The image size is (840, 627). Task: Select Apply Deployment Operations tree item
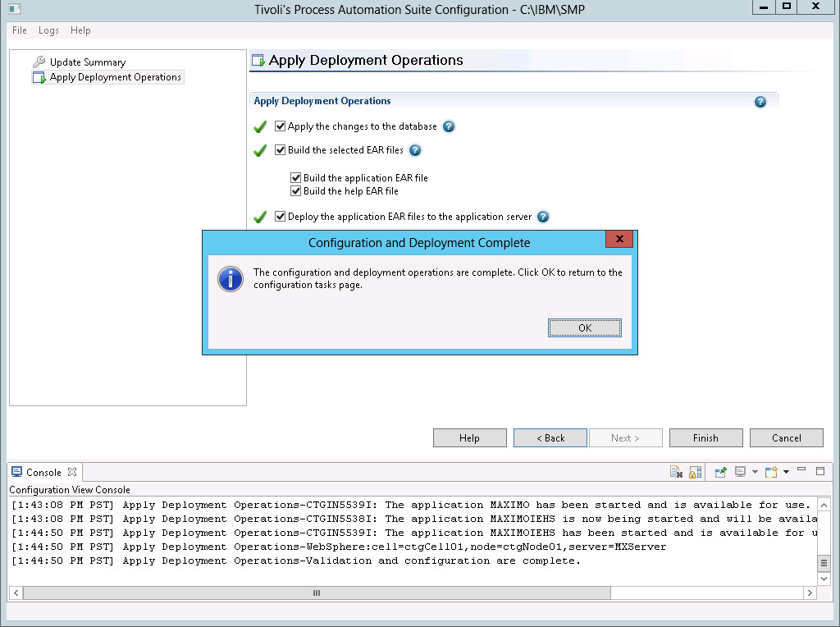(115, 77)
